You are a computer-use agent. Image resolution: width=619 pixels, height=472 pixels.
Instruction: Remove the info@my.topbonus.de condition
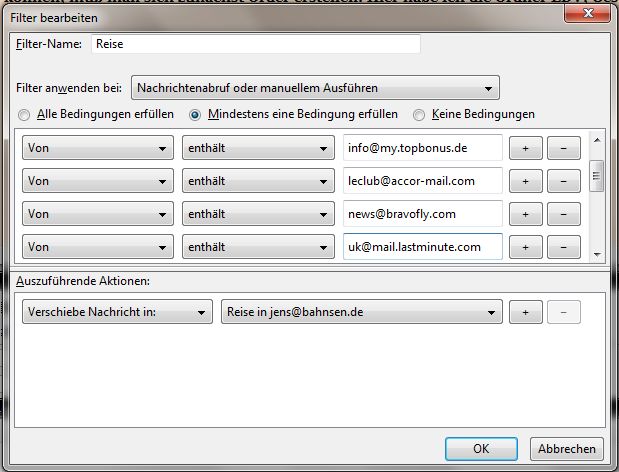[x=564, y=148]
